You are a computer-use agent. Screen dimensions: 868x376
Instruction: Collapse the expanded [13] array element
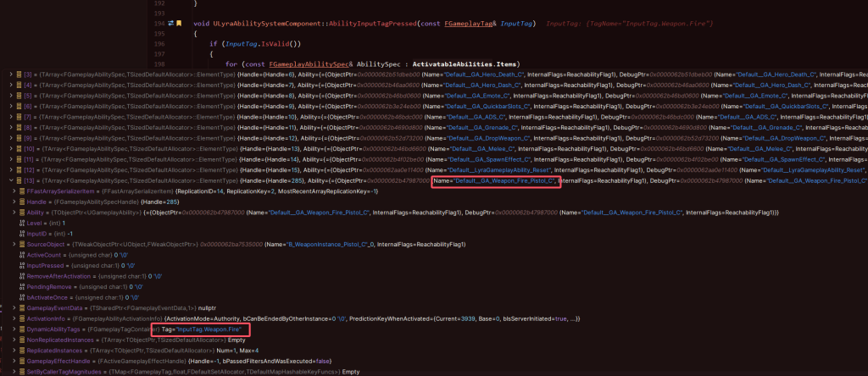10,181
